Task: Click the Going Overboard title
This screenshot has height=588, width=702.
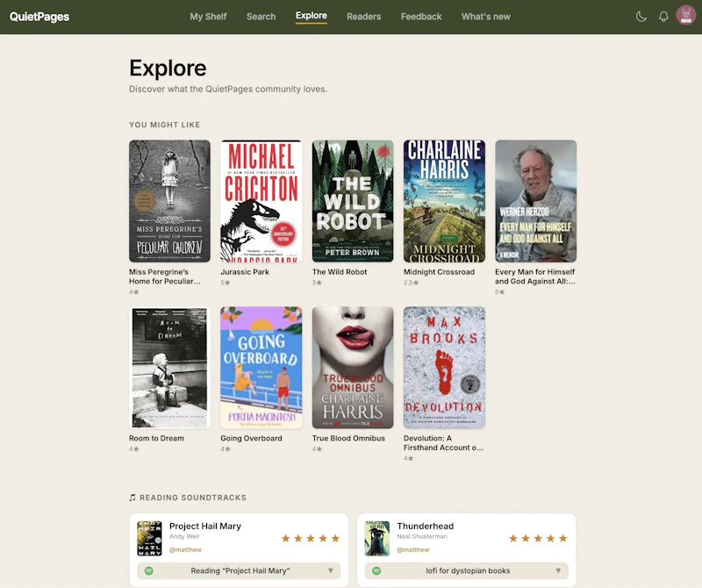Action: (x=251, y=439)
